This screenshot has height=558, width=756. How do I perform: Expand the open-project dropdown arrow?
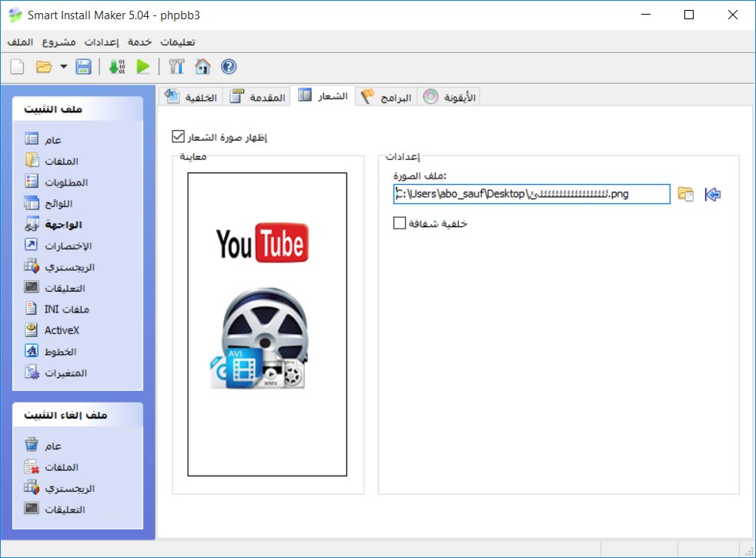(64, 66)
